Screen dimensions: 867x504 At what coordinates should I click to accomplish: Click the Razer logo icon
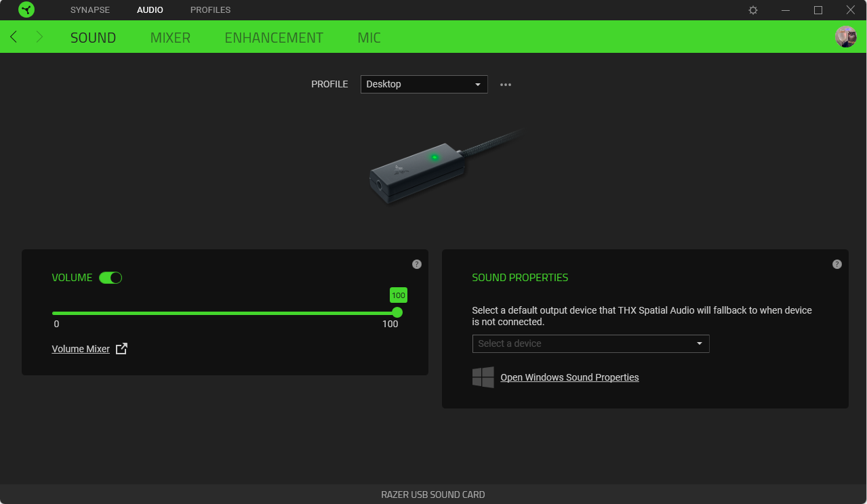(x=26, y=10)
